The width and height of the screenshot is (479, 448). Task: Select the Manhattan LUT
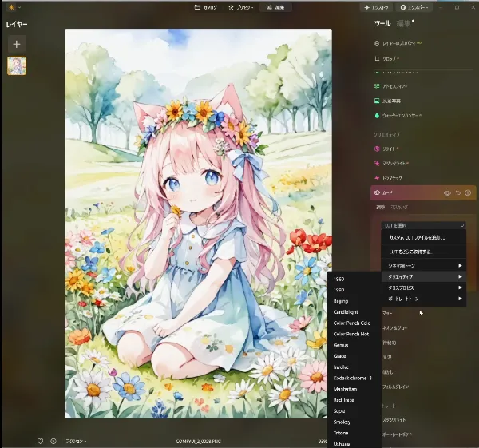click(x=354, y=389)
